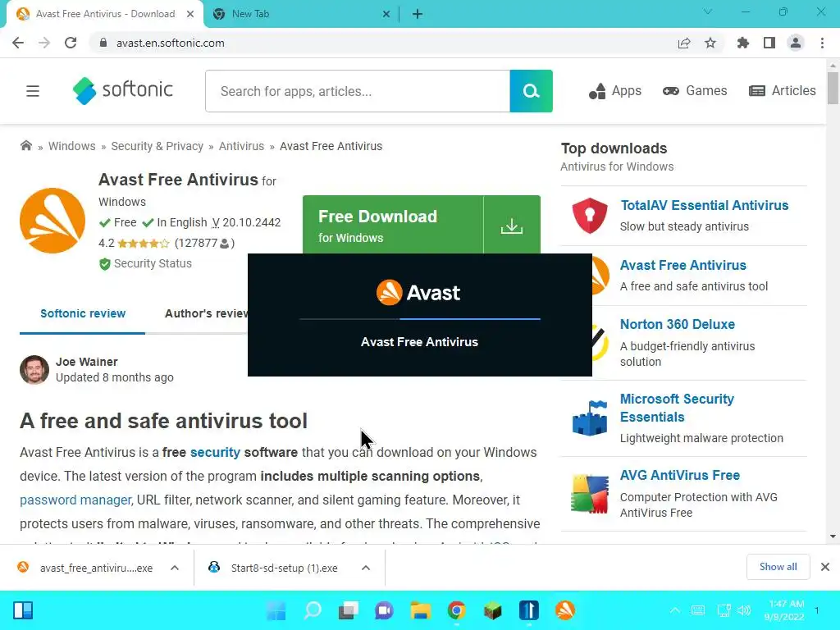The height and width of the screenshot is (630, 840).
Task: Open Task View in taskbar
Action: 348,610
